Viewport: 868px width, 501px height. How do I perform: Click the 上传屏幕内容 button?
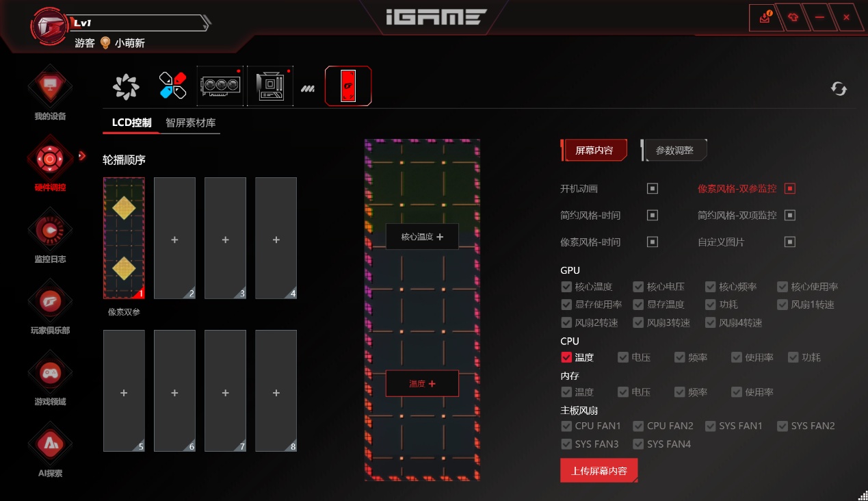(x=599, y=471)
